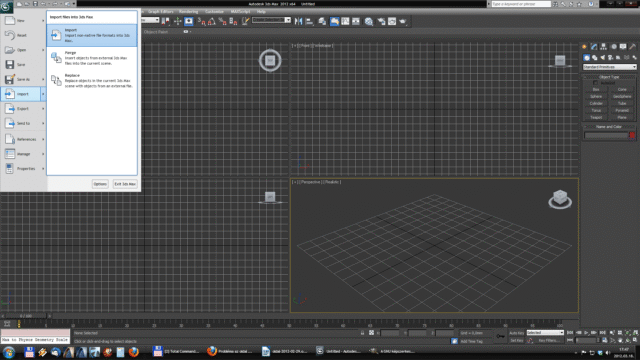Image resolution: width=640 pixels, height=360 pixels.
Task: Choose Import non-native file formats option
Action: [92, 35]
